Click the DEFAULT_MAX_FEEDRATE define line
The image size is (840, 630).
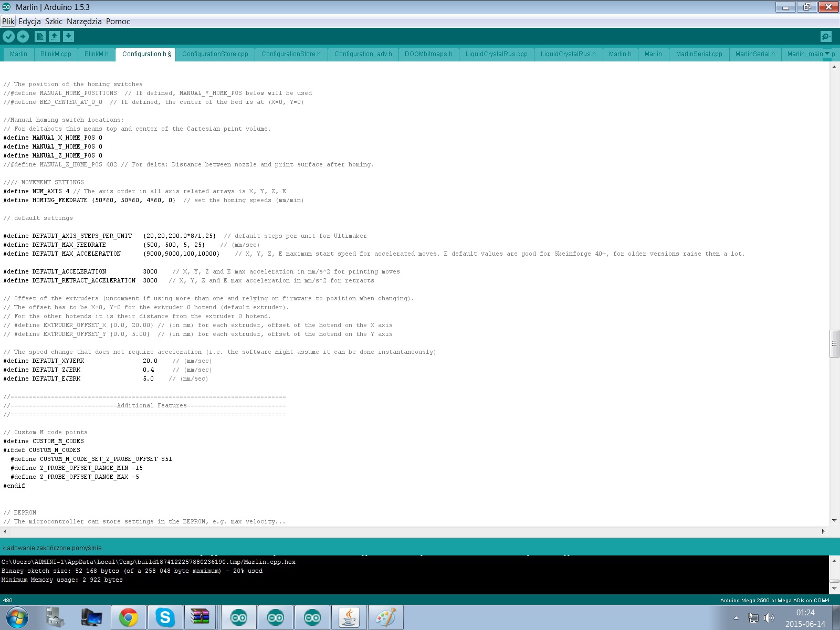(131, 245)
